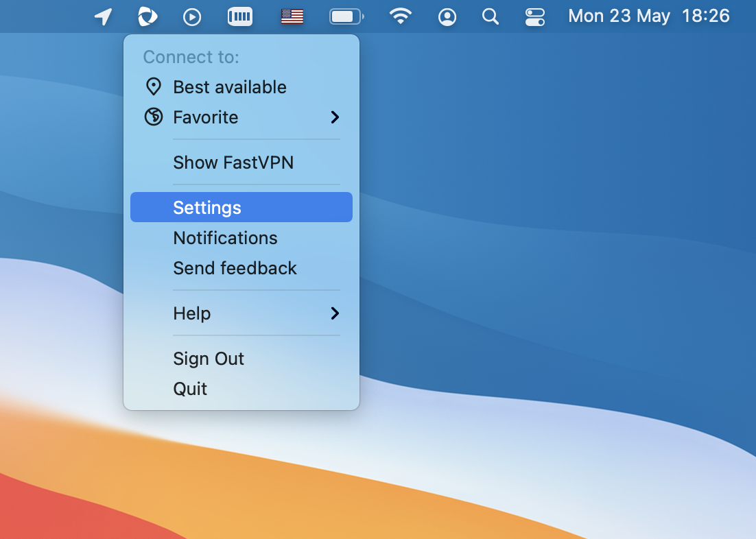Select Notifications menu item
The width and height of the screenshot is (756, 539).
pos(241,238)
